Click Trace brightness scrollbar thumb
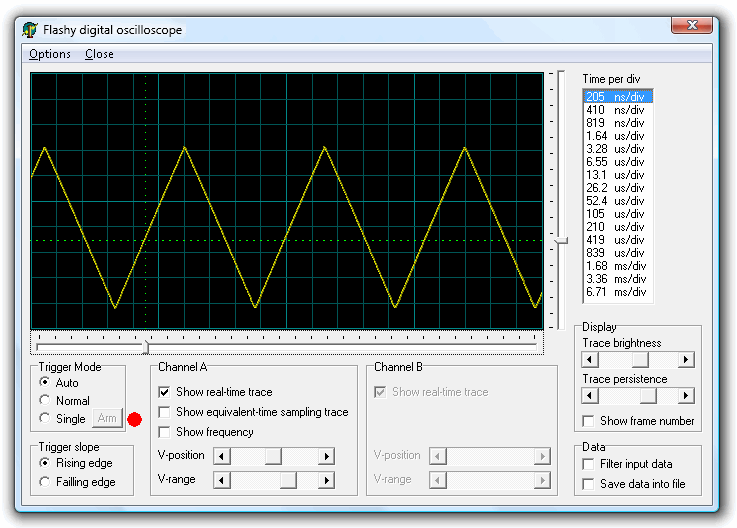Viewport: 737px width, 528px height. (x=640, y=360)
